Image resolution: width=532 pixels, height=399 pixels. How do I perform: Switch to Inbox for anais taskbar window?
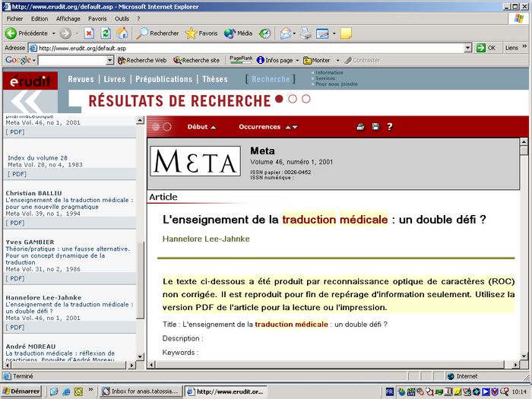141,391
